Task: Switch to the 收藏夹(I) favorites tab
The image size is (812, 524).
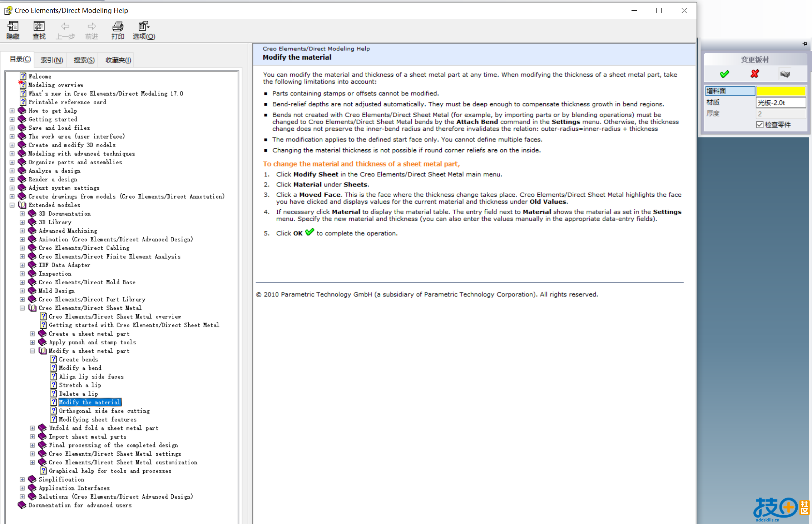Action: coord(118,60)
